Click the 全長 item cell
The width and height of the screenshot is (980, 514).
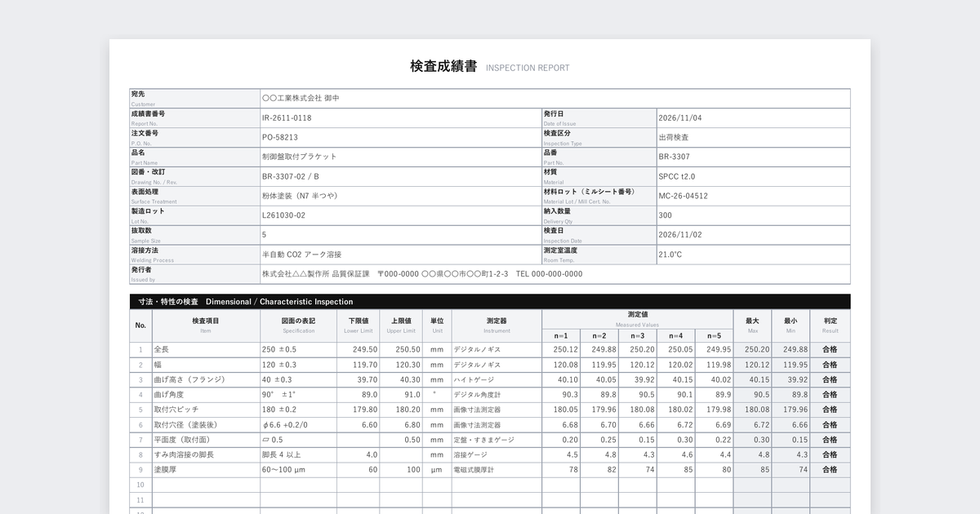click(206, 349)
